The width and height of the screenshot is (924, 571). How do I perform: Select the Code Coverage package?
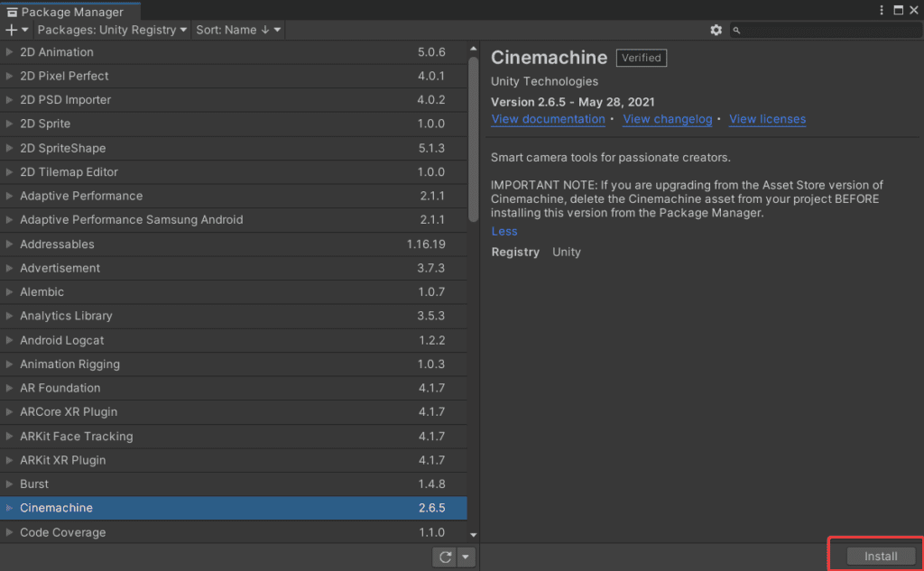coord(234,532)
